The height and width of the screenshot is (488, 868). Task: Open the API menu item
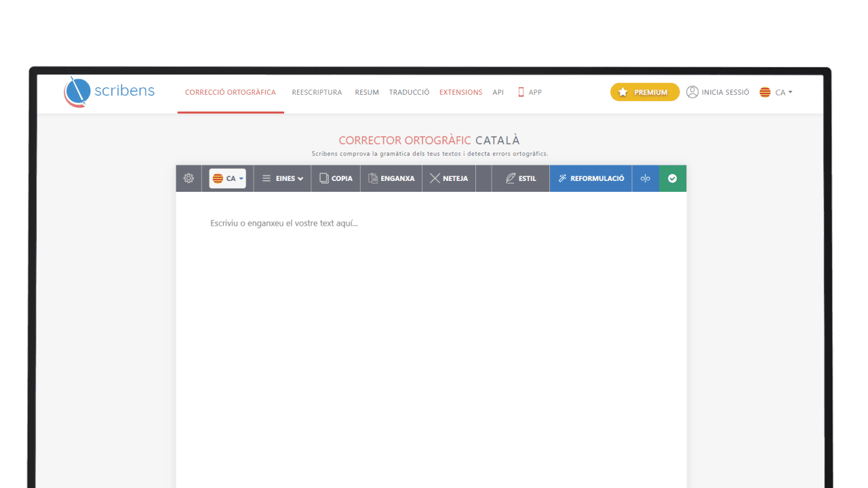click(498, 92)
